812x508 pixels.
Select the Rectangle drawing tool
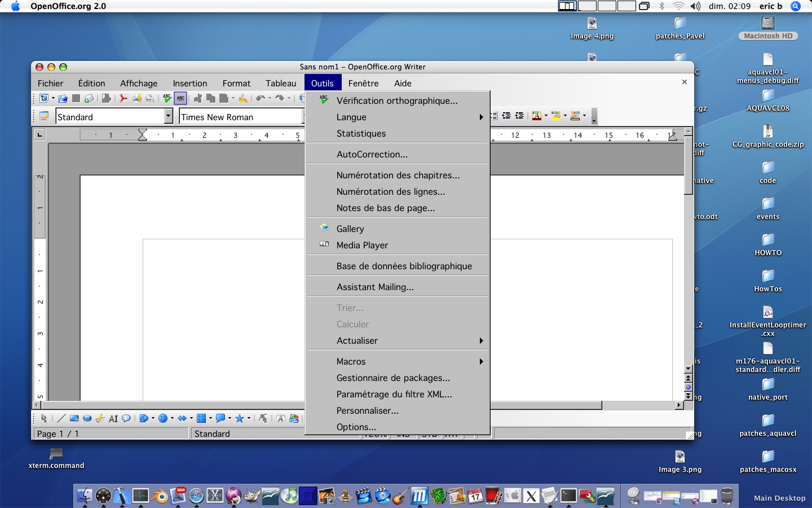74,418
